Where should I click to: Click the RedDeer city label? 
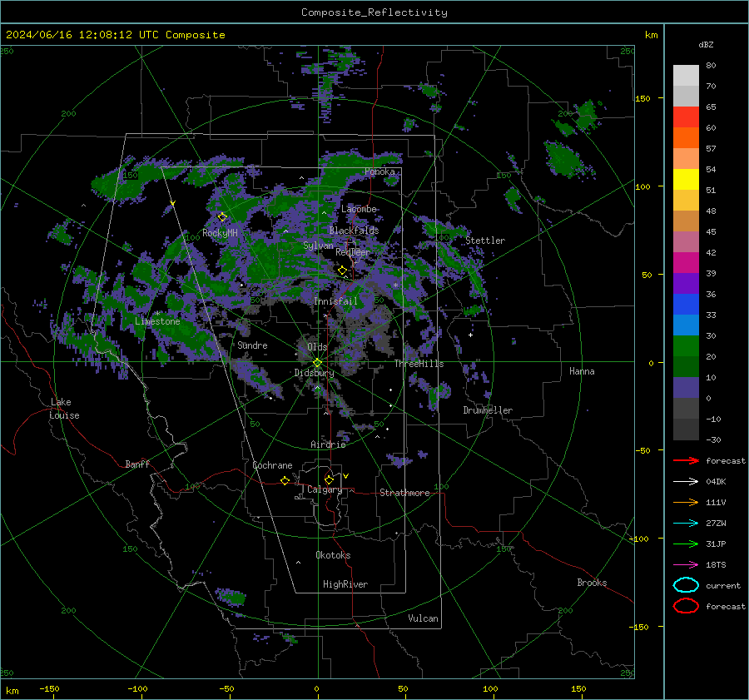pos(353,252)
